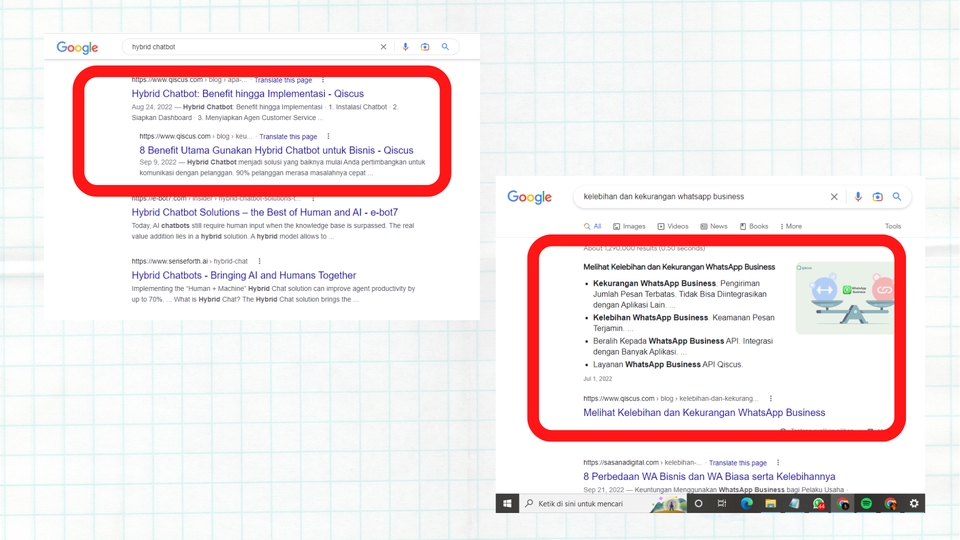
Task: Clear the 'hybrid chatbot' search query
Action: [x=383, y=47]
